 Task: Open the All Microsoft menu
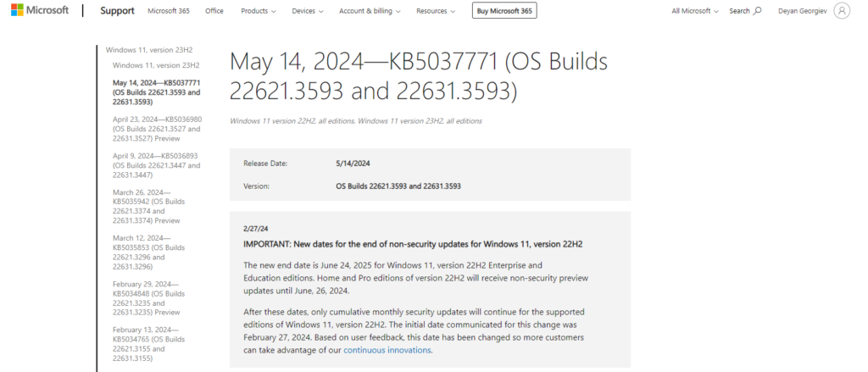coord(695,11)
